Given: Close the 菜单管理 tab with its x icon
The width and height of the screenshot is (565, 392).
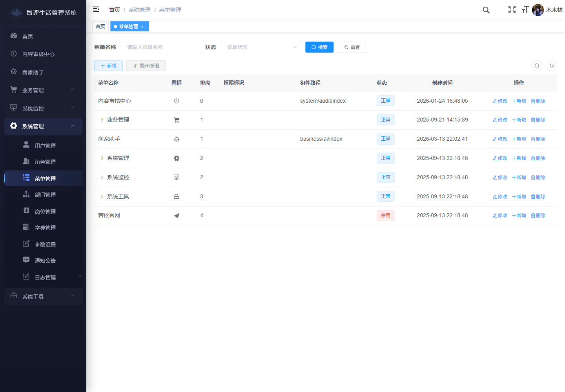Looking at the screenshot, I should (x=142, y=27).
